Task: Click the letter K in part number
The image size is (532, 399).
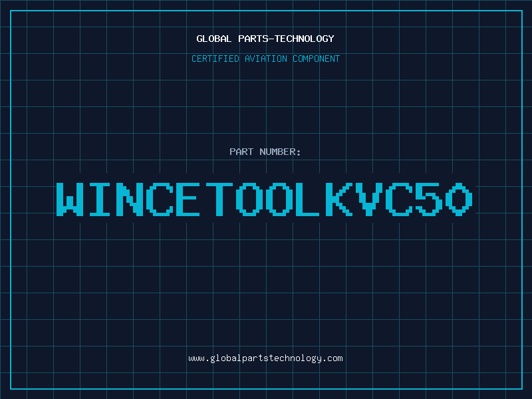Action: (x=340, y=199)
